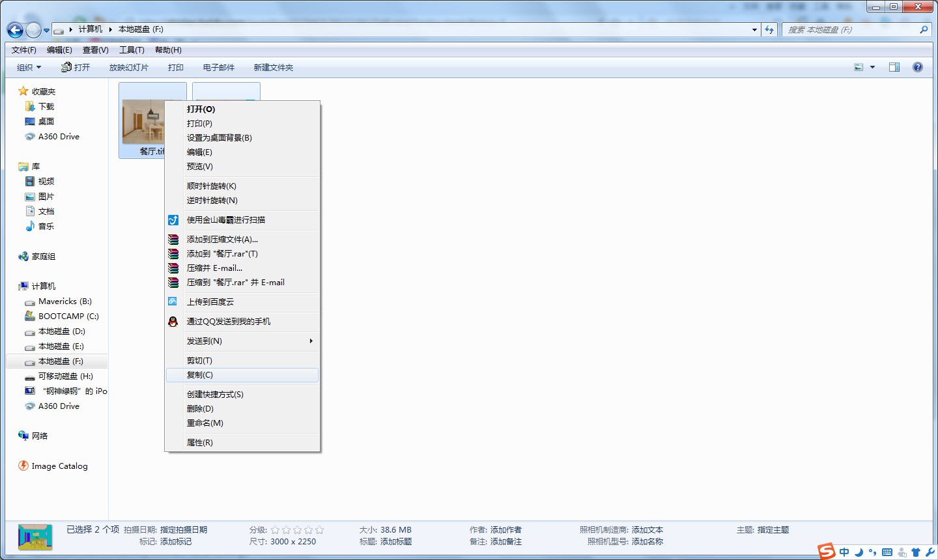Select 本地磁盘 (D:) in the navigation tree
This screenshot has height=560, width=938.
pyautogui.click(x=62, y=331)
